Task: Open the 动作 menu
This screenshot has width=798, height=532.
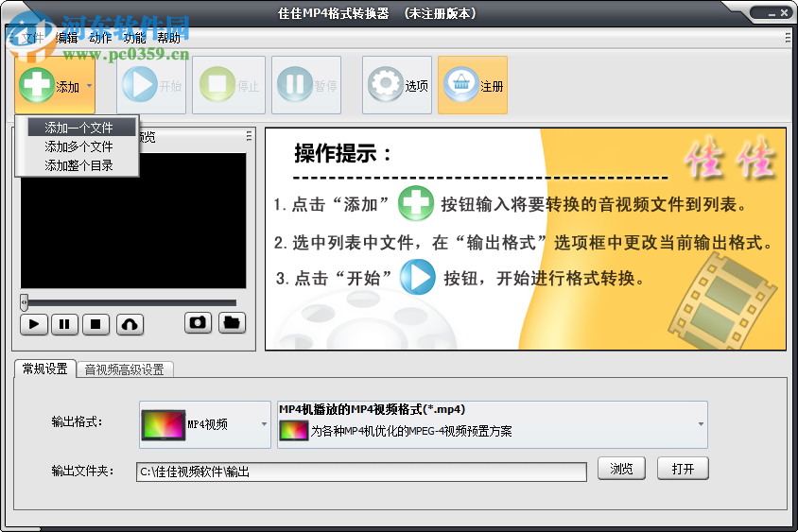Action: (100, 38)
